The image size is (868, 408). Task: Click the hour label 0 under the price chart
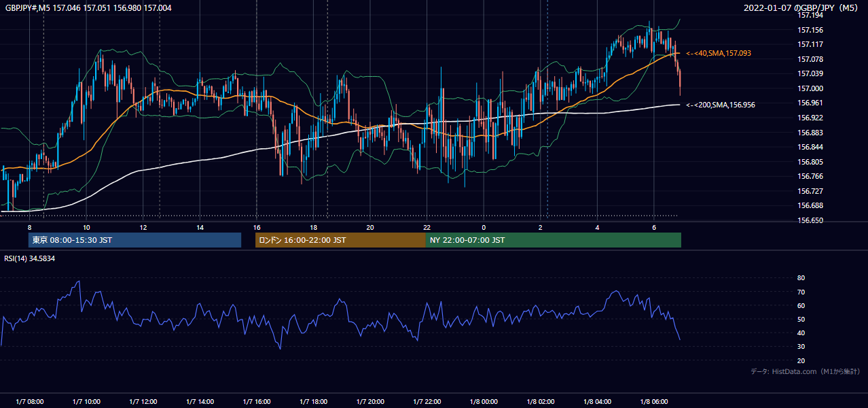484,227
